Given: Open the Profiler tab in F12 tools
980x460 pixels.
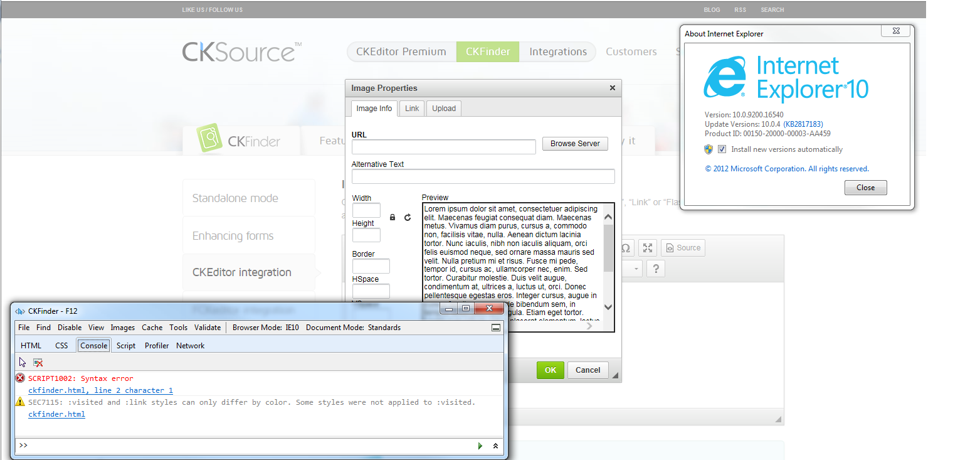Looking at the screenshot, I should [x=157, y=346].
